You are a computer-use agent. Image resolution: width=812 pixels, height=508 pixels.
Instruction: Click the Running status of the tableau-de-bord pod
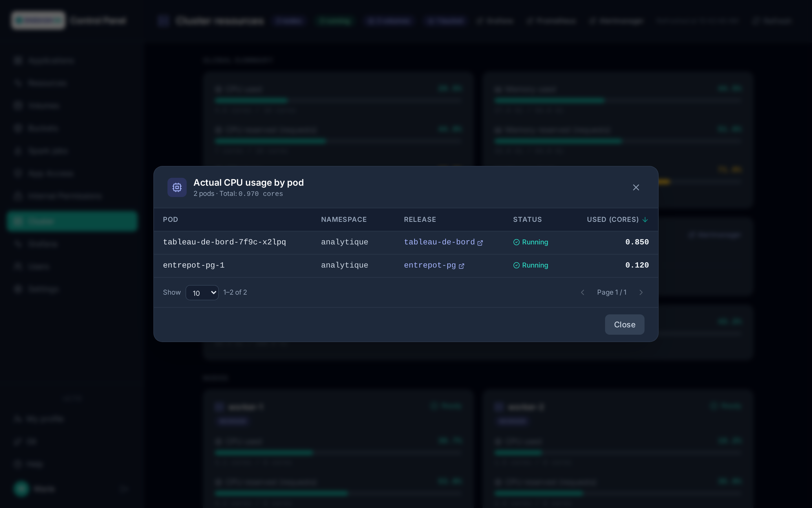[531, 242]
